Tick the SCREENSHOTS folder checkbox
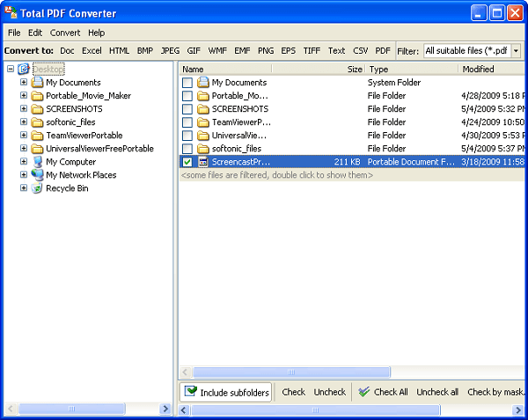 tap(187, 109)
